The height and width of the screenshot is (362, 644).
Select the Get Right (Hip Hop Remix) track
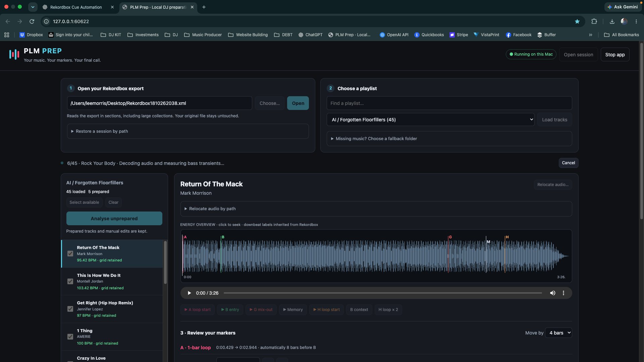point(112,309)
